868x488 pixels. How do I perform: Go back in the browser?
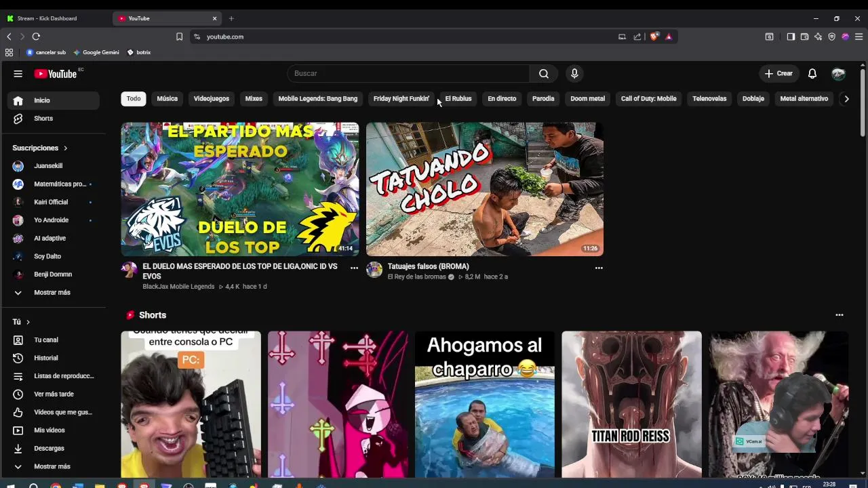tap(9, 37)
